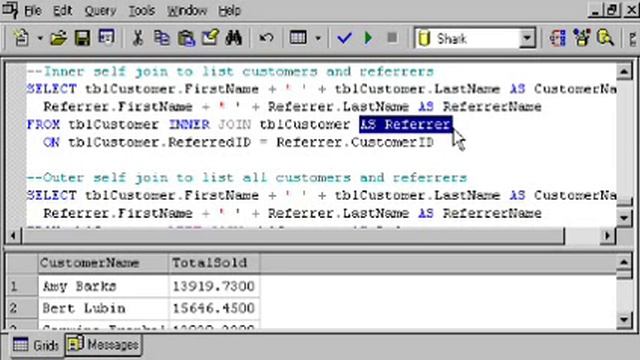This screenshot has width=640, height=360.
Task: Undo the last edit with the Undo icon
Action: [x=266, y=38]
